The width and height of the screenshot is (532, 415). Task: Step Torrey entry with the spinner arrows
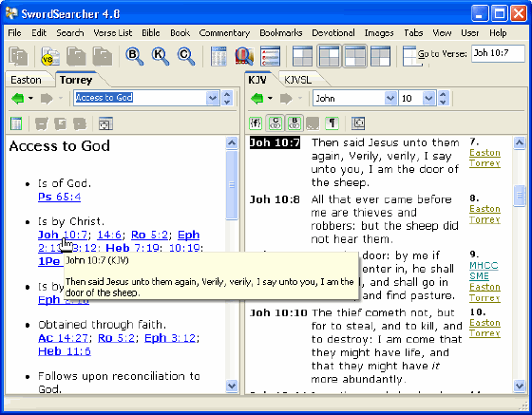(227, 99)
